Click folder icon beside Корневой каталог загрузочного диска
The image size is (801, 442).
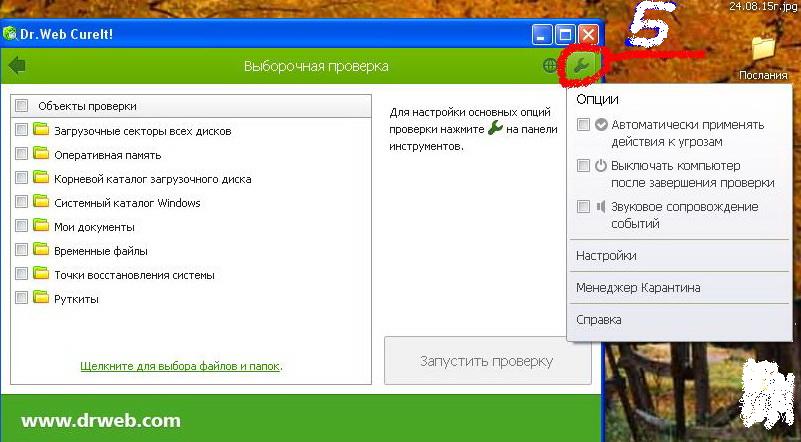pos(41,177)
